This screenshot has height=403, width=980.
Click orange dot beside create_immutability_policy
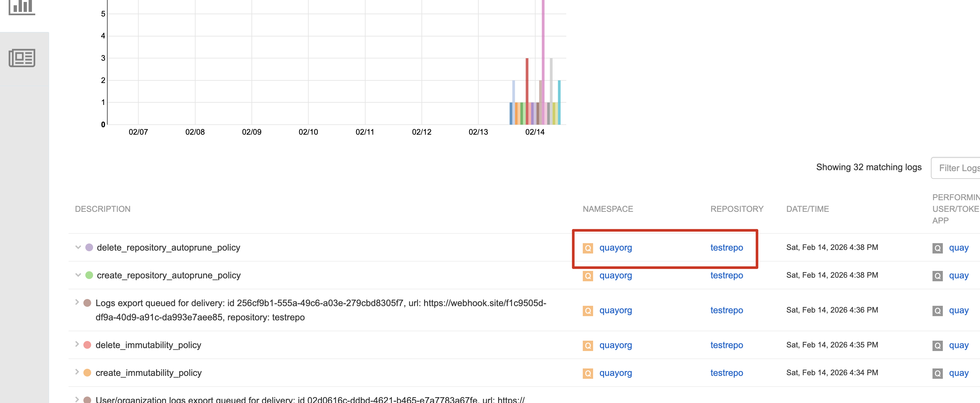pos(87,372)
